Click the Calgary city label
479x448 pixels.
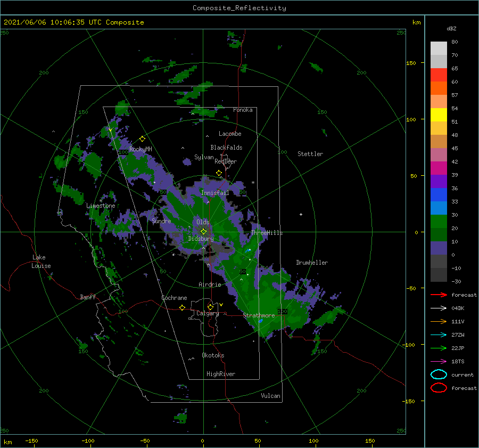[208, 313]
